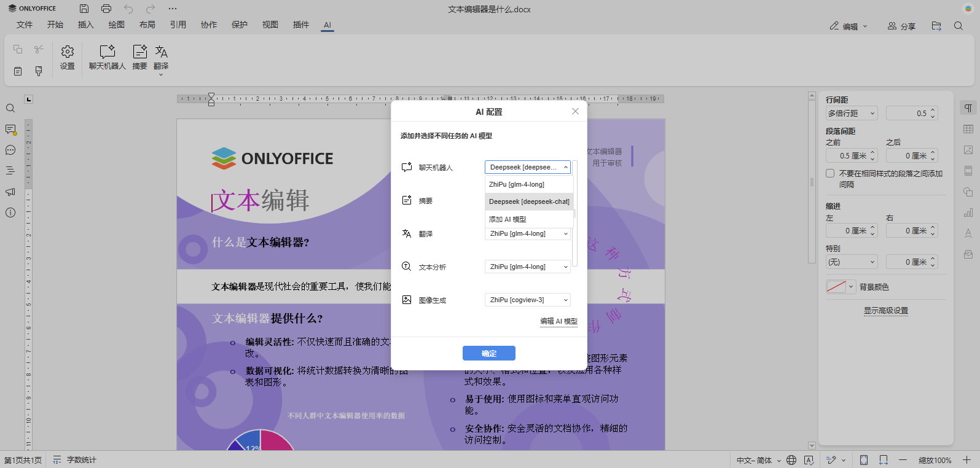Open the 文件 (File) menu tab

click(x=25, y=25)
